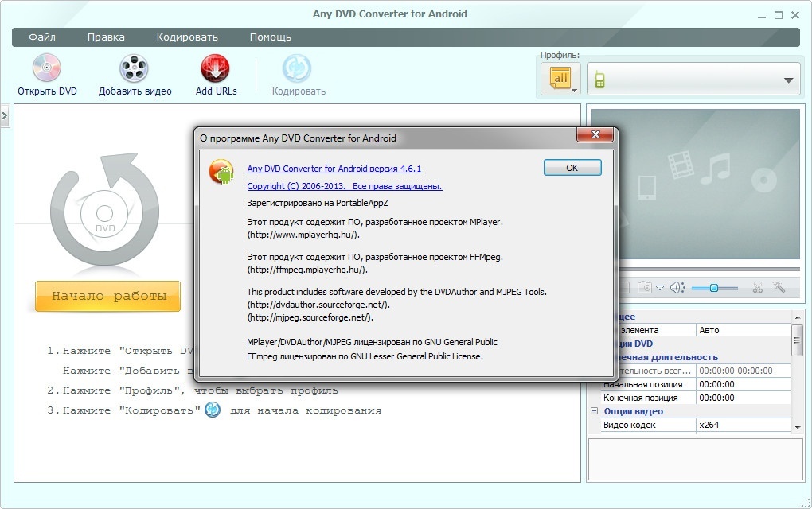This screenshot has width=812, height=509.
Task: Click the green phone profile icon
Action: (599, 80)
